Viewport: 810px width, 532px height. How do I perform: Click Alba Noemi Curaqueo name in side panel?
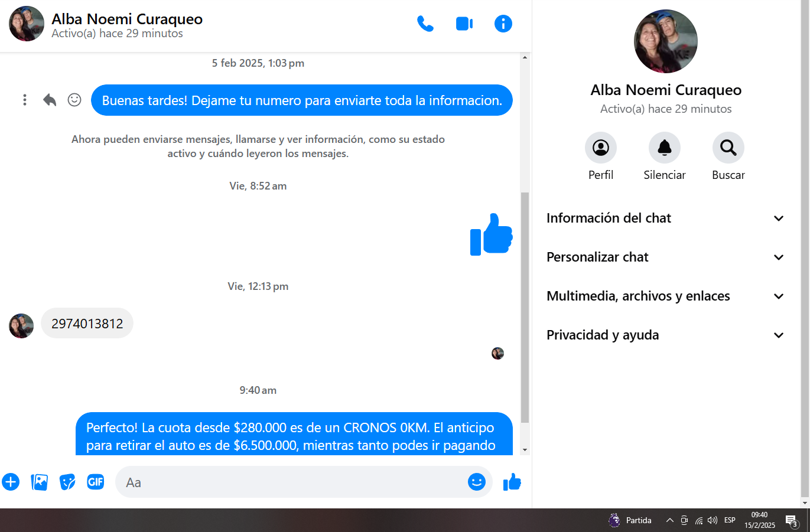666,90
